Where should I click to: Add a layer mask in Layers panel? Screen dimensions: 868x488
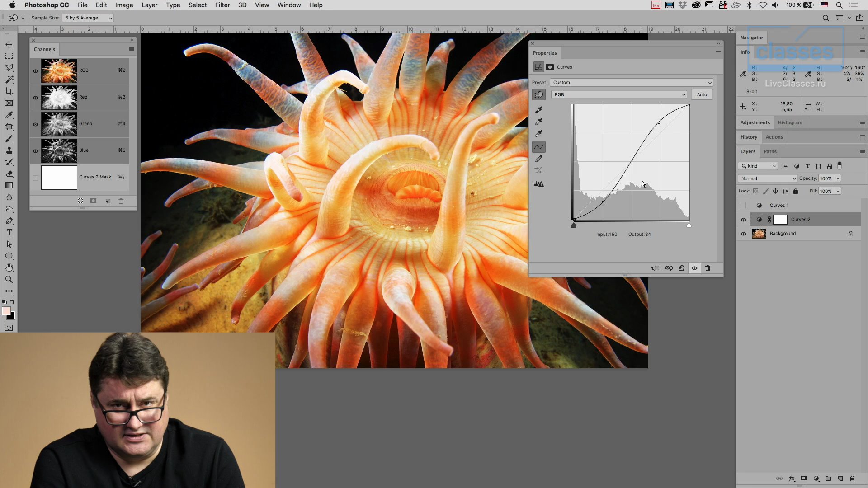[804, 479]
